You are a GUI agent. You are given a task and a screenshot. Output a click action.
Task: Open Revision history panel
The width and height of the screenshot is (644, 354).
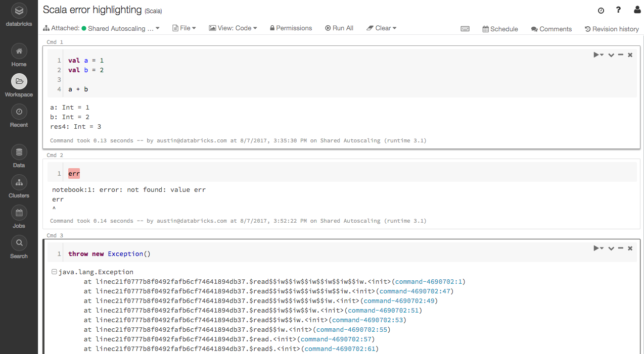click(612, 29)
